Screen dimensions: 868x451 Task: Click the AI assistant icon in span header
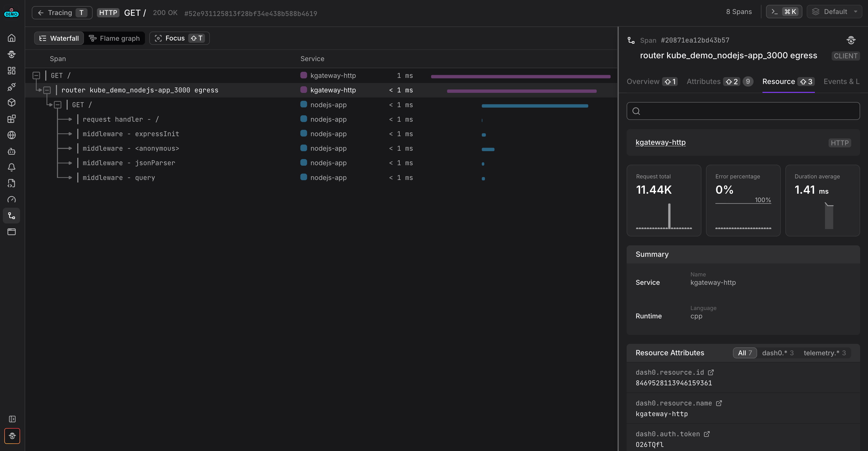click(851, 40)
